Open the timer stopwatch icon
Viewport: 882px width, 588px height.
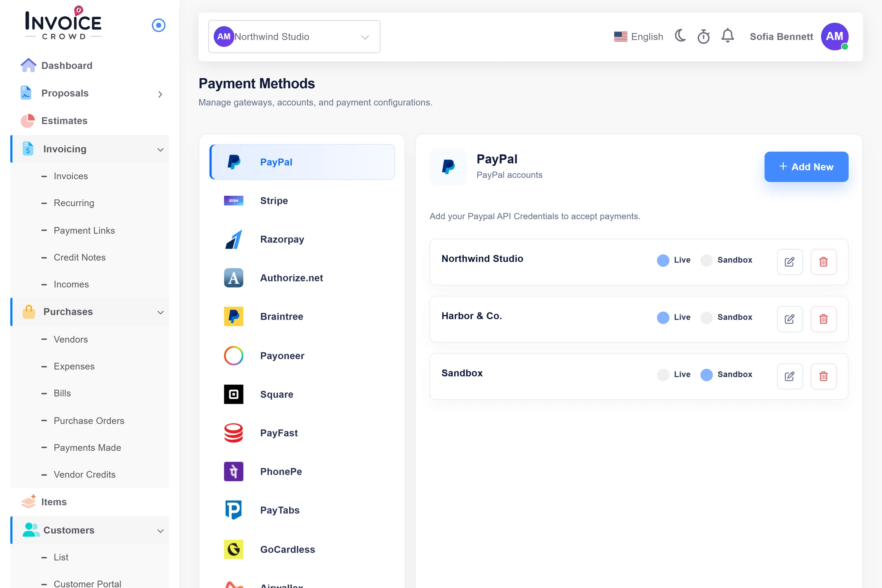703,37
